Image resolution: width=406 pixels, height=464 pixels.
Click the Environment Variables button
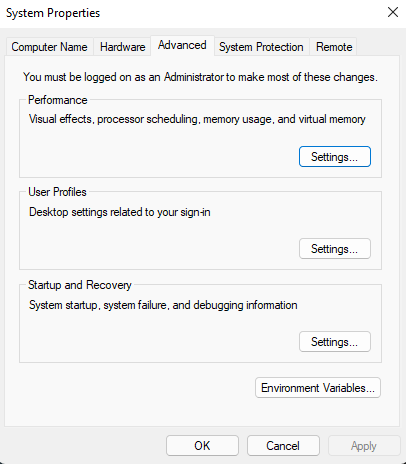click(318, 388)
